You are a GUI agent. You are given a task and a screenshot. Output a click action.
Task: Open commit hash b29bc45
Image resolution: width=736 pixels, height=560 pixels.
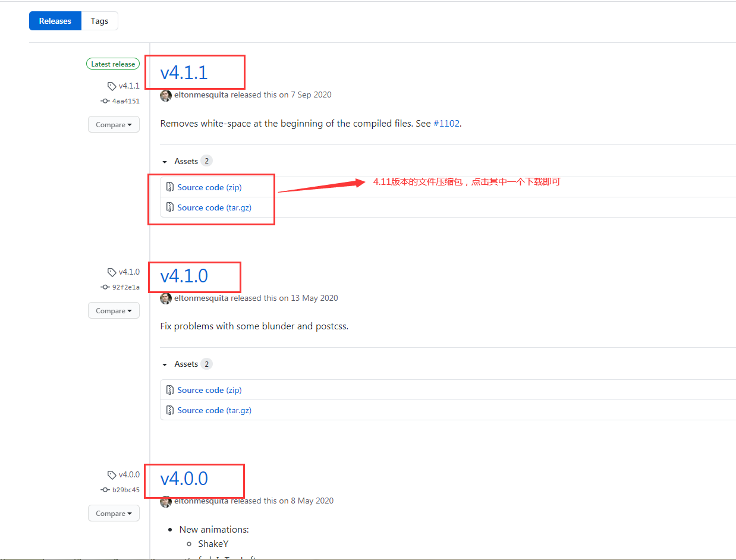pyautogui.click(x=125, y=490)
